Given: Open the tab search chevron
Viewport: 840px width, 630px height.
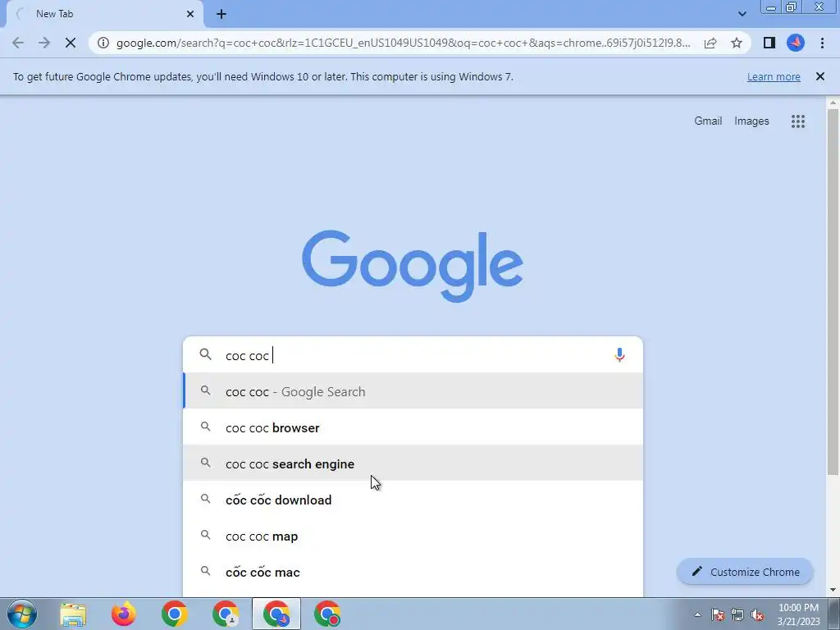Looking at the screenshot, I should pyautogui.click(x=742, y=14).
